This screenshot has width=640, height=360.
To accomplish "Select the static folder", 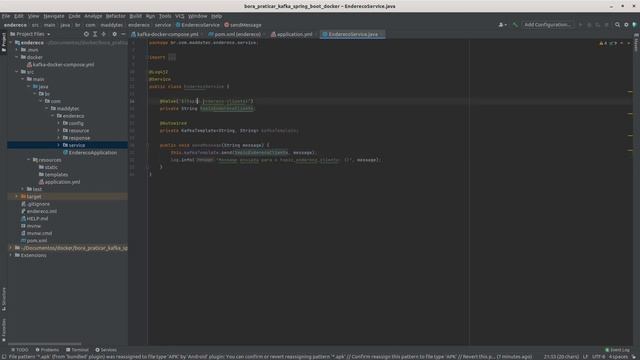I will (x=48, y=167).
